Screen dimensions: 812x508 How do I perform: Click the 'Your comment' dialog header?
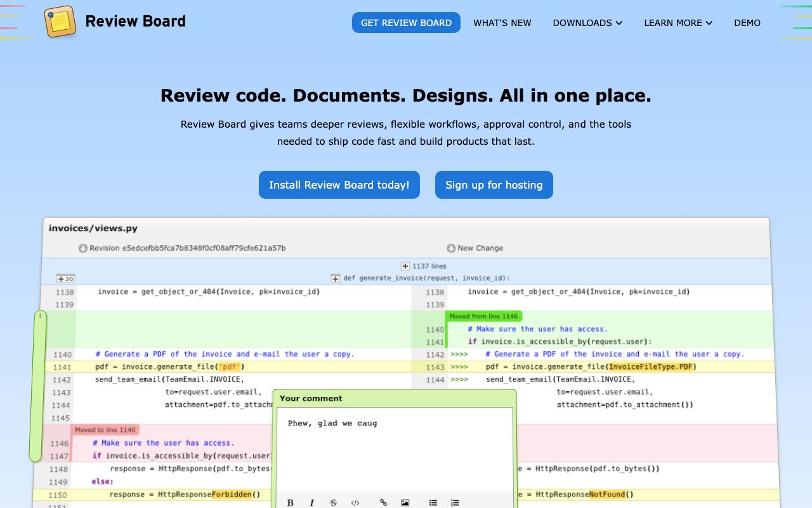[395, 398]
